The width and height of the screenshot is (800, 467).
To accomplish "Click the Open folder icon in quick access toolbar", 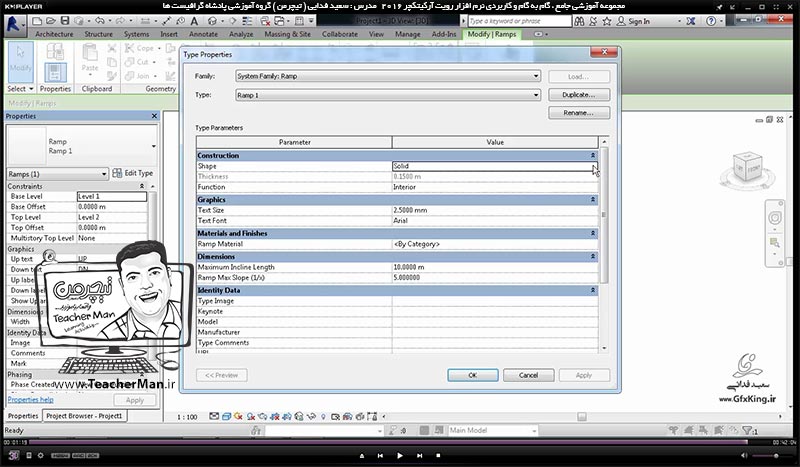I will tap(51, 21).
